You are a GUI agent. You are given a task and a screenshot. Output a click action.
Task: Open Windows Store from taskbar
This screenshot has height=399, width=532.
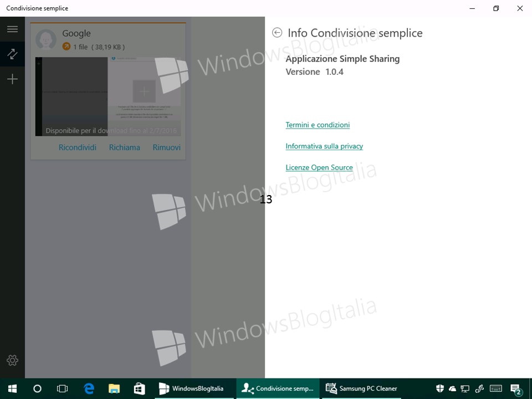(139, 388)
